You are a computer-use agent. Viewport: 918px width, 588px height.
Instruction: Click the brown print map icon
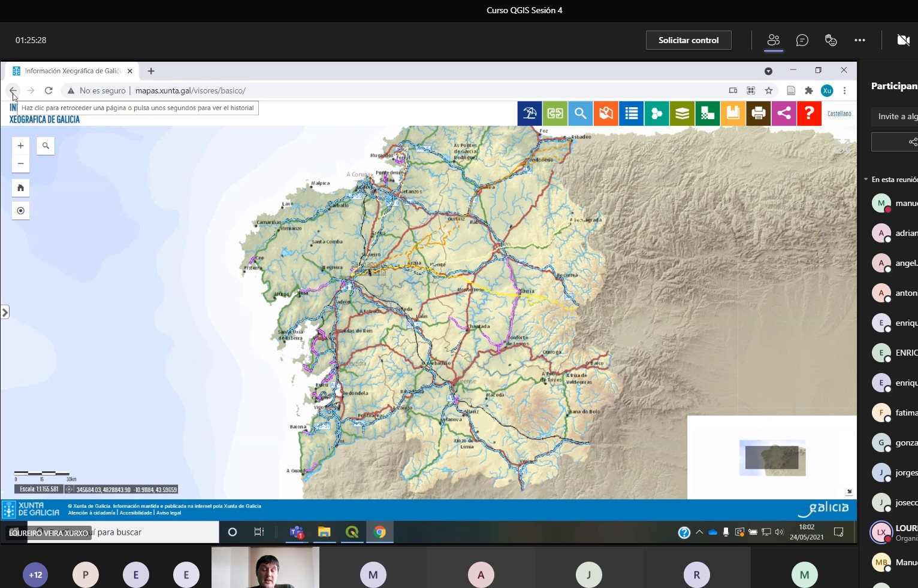[x=758, y=113]
